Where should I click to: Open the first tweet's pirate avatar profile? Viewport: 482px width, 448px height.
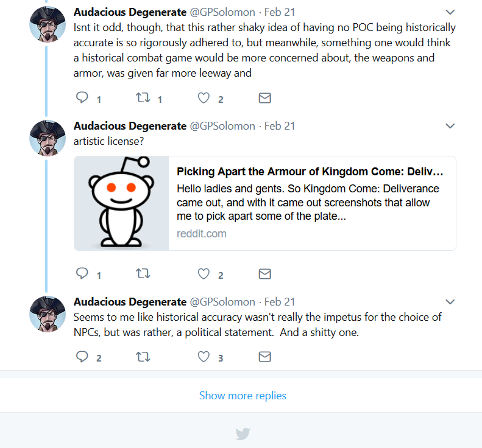tap(48, 24)
